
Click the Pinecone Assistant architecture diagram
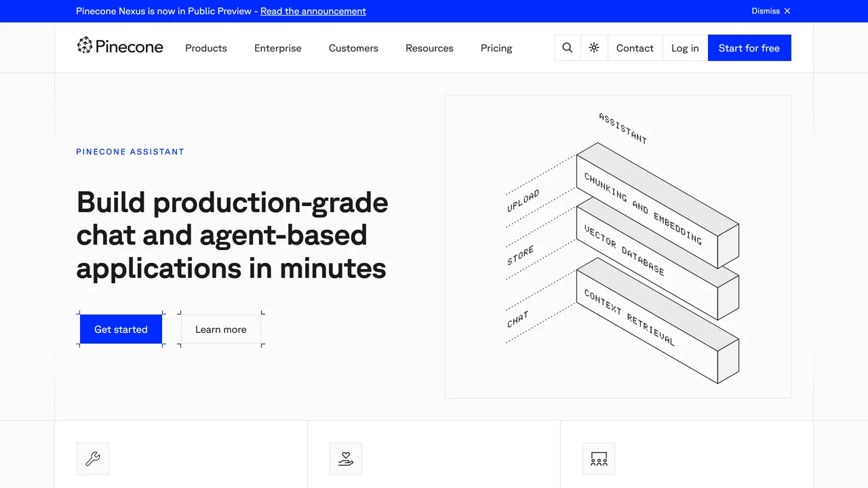618,247
